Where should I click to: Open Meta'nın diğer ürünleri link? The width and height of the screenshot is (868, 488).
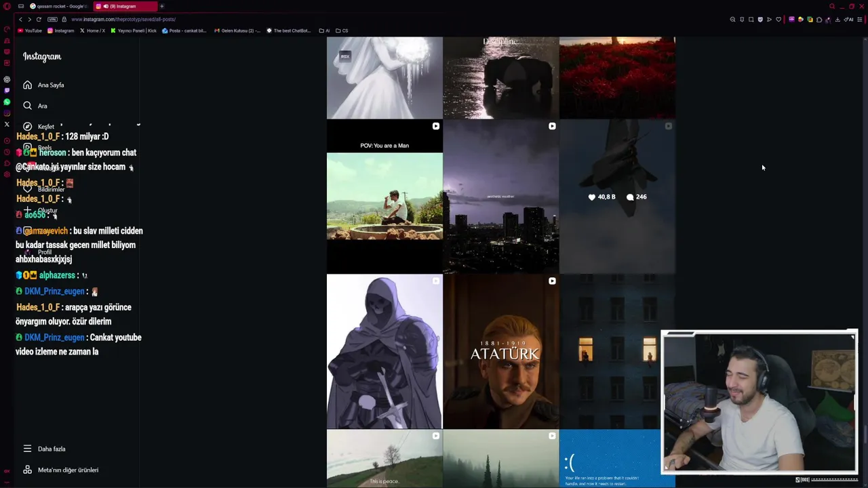point(61,470)
